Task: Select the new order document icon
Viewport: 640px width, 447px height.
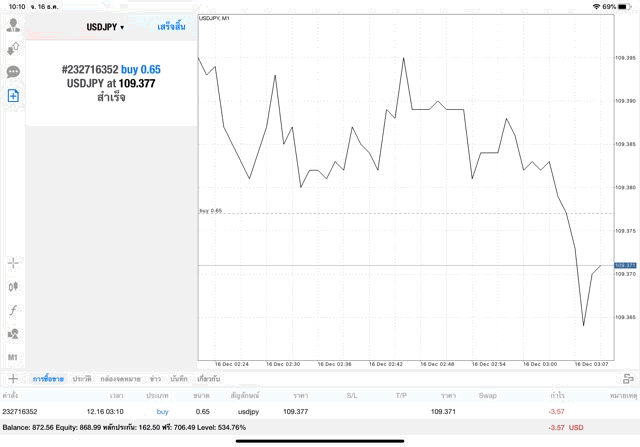Action: [x=13, y=96]
